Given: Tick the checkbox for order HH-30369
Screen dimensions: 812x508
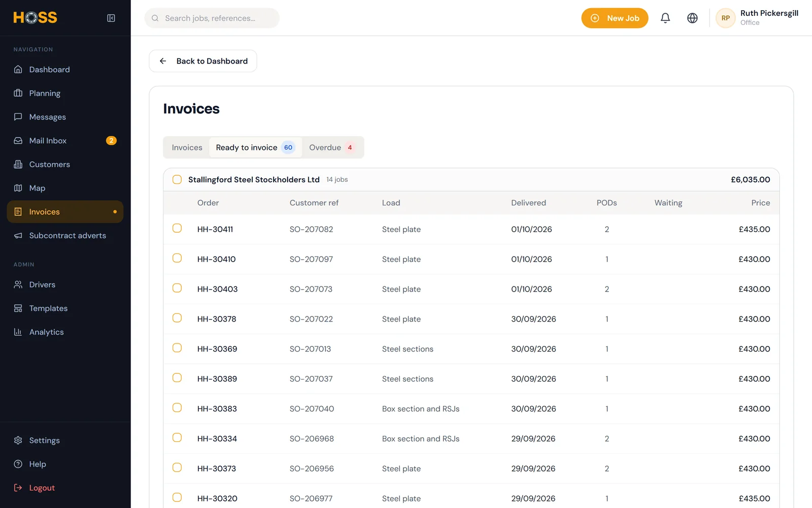Looking at the screenshot, I should coord(177,348).
